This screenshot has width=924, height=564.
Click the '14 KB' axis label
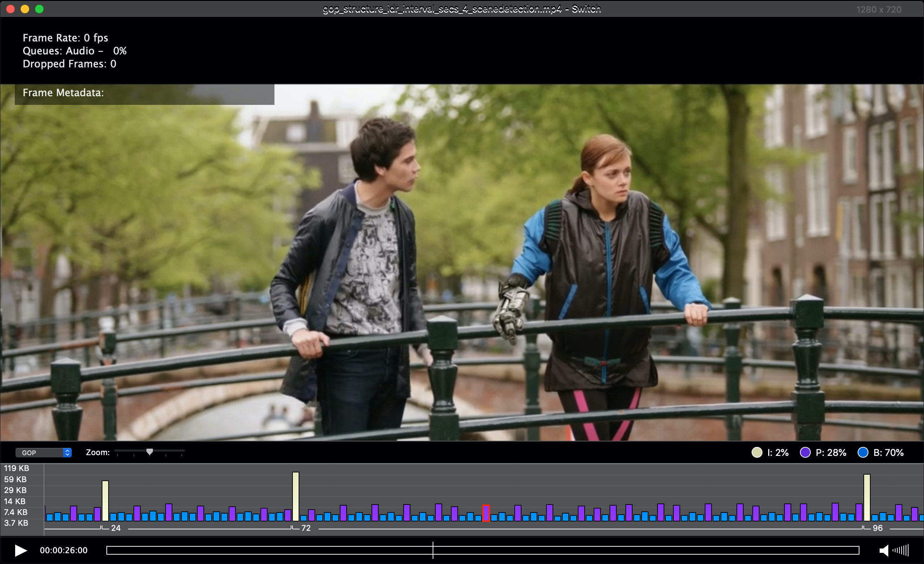15,501
